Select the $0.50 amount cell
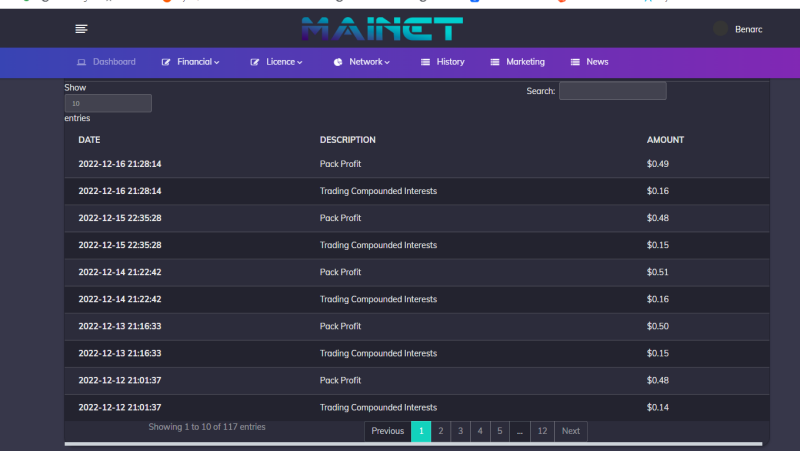Viewport: 800px width, 451px height. tap(658, 326)
